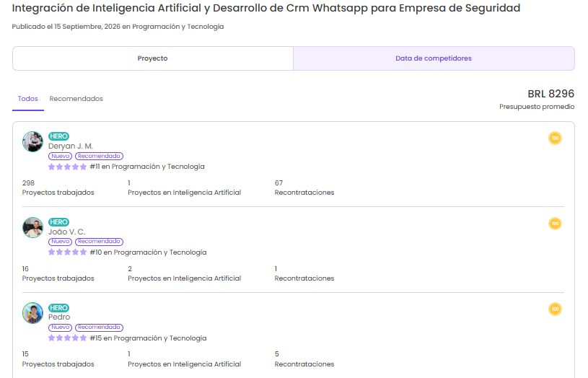This screenshot has width=588, height=378.
Task: Open Pedro's profile avatar
Action: tap(32, 313)
